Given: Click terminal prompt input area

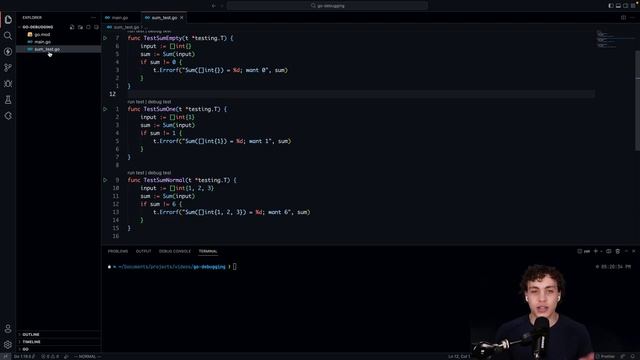Looking at the screenshot, I should click(235, 267).
